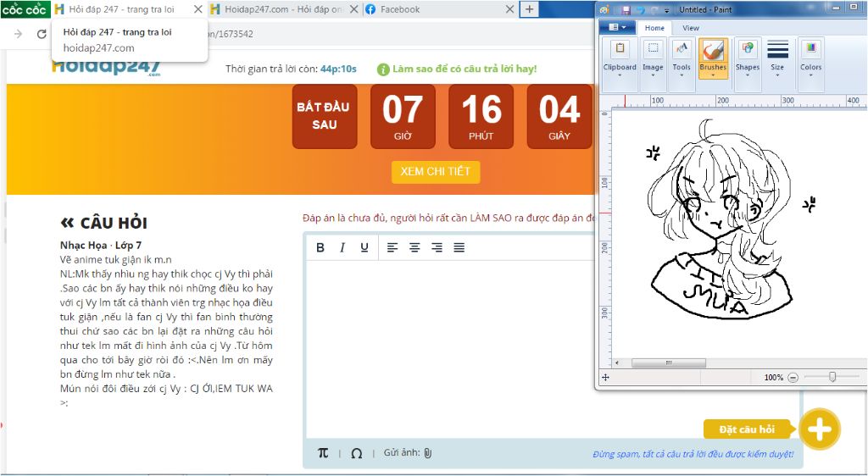Align answer text to the left
Screen dimensions: 868x476
pos(392,247)
